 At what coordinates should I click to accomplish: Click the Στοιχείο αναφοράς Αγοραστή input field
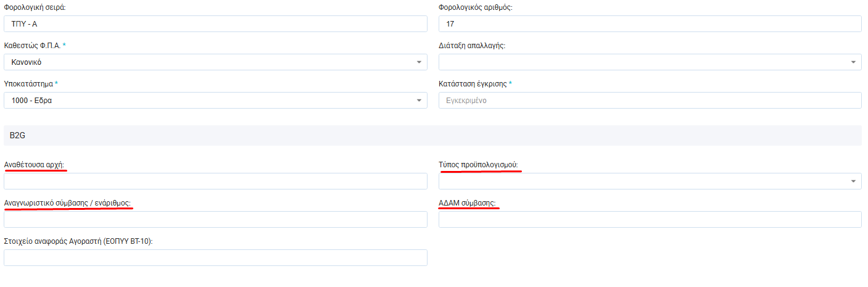[215, 258]
